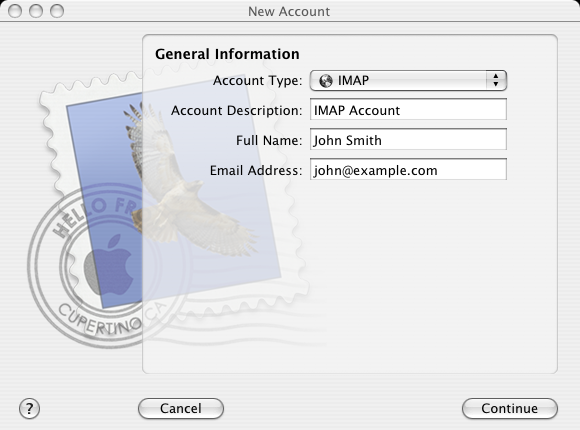
Task: Click the New Account title bar text
Action: point(289,11)
